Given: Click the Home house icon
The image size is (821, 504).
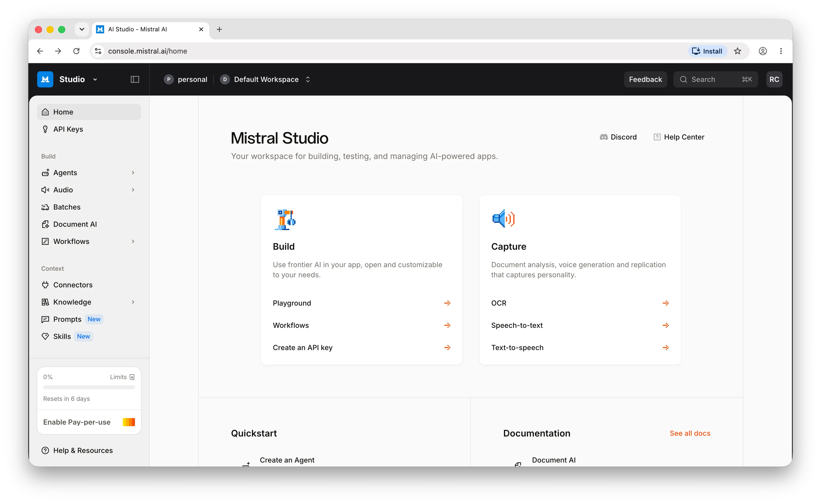Looking at the screenshot, I should pyautogui.click(x=45, y=112).
